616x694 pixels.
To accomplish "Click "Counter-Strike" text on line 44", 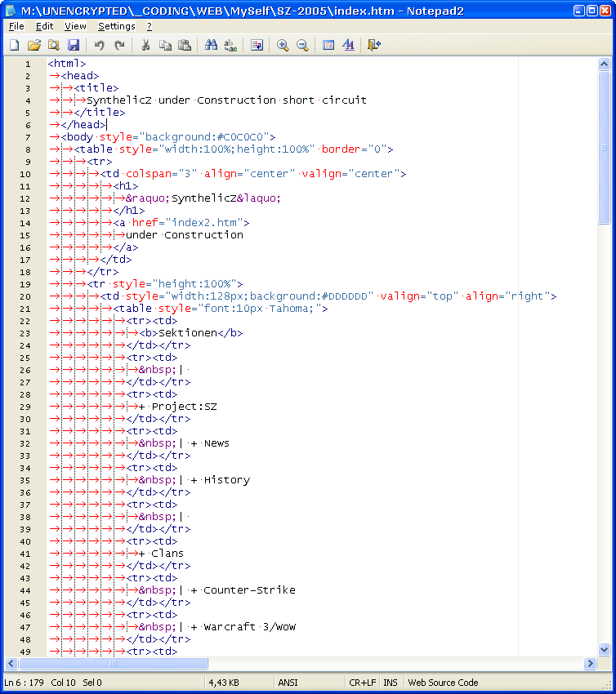I will pos(249,590).
